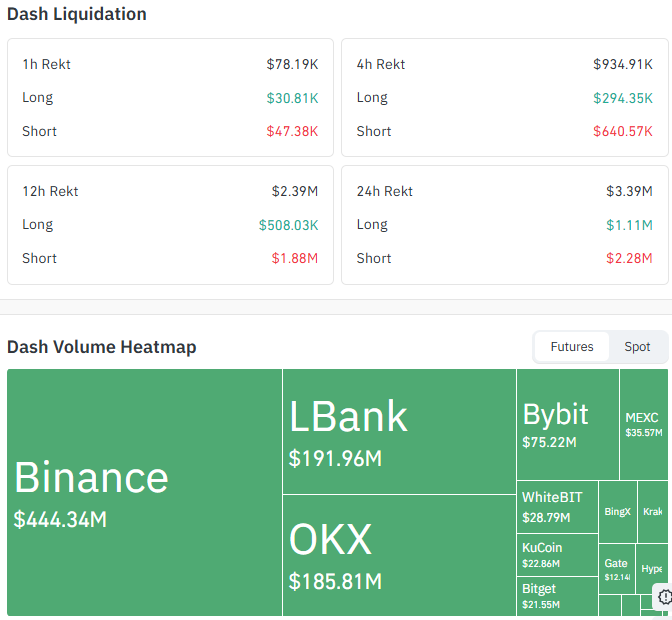Click the 24h Short value $2.28M
Screen dimensions: 672x620
click(629, 258)
